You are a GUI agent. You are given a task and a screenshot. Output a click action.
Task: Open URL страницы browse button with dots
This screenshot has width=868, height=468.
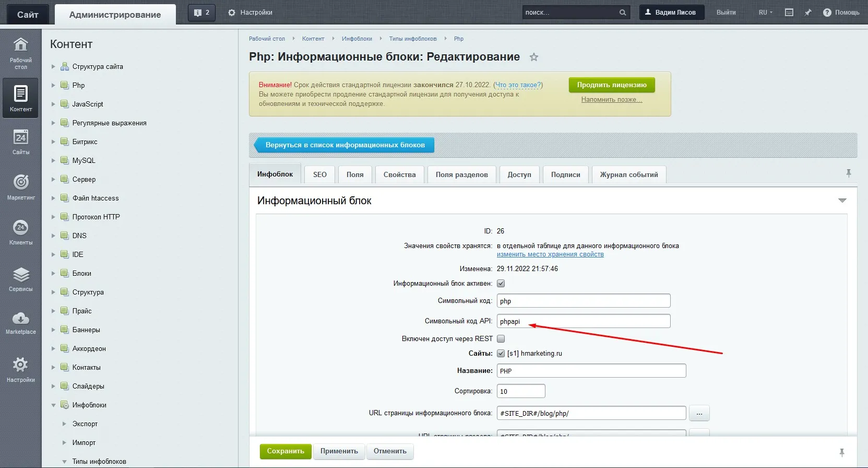click(x=699, y=413)
